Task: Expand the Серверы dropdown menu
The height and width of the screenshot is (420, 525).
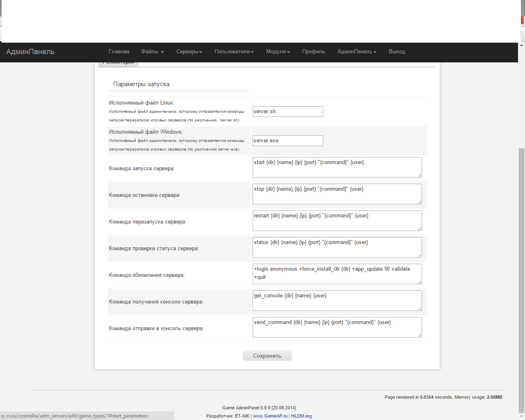Action: (x=189, y=52)
